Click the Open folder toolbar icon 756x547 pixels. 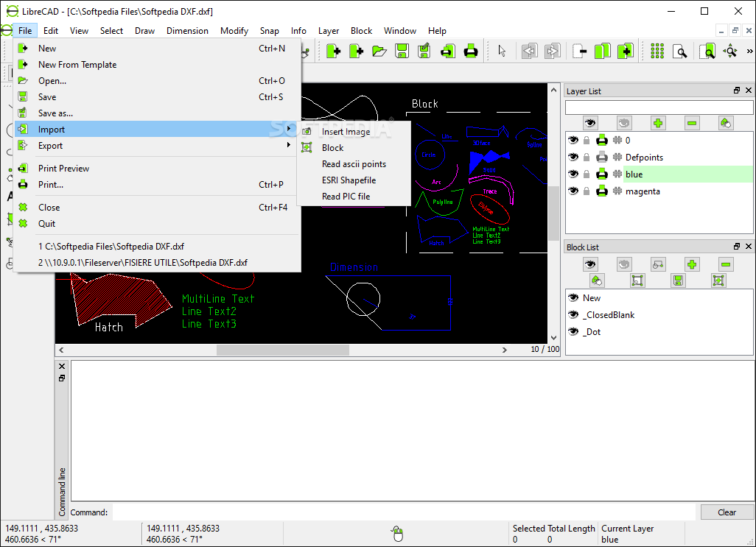click(x=379, y=51)
